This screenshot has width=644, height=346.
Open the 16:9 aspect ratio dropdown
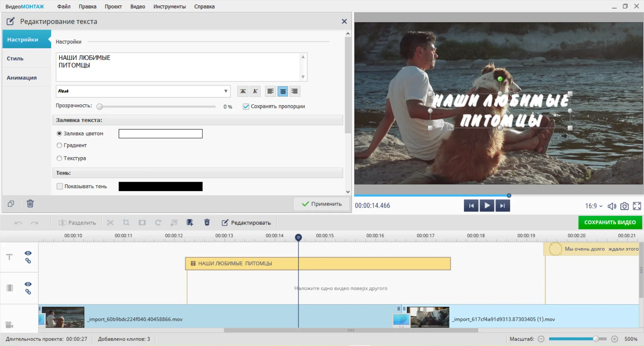click(594, 206)
